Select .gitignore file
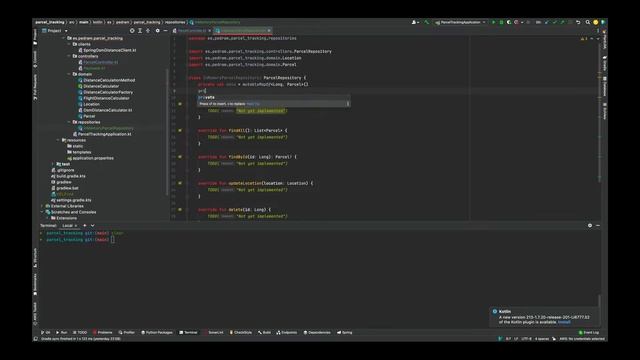This screenshot has height=360, width=640. click(63, 170)
